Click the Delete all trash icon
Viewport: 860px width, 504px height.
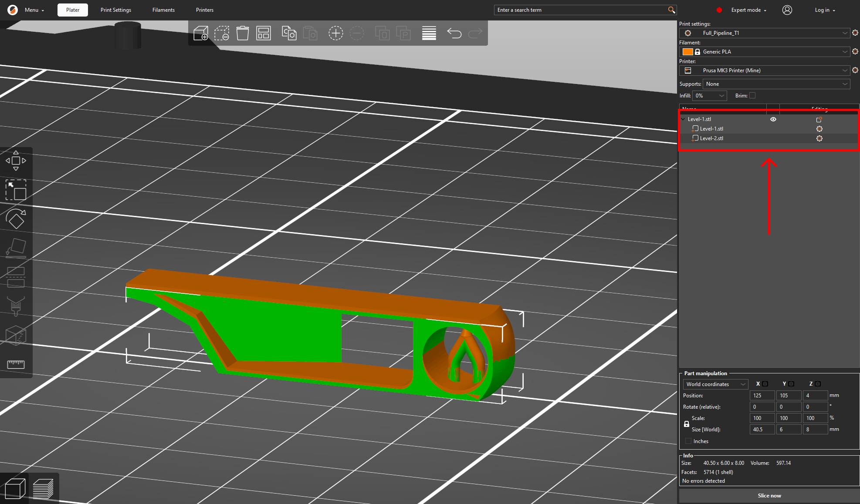[x=243, y=33]
